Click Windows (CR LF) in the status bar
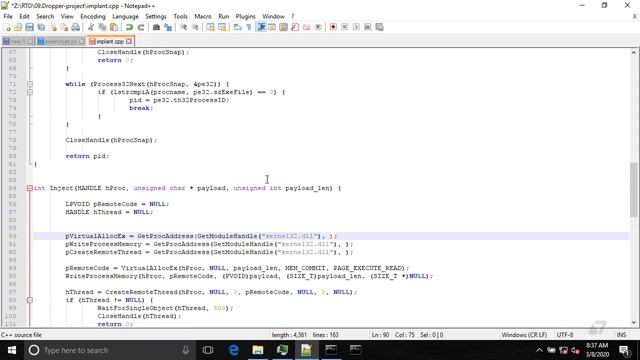Screen dimensions: 640x360 coord(524,335)
